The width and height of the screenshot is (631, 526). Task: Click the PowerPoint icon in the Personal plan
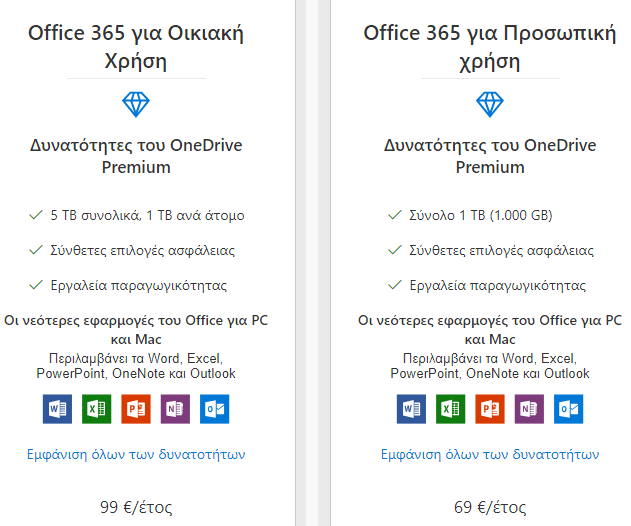point(490,409)
